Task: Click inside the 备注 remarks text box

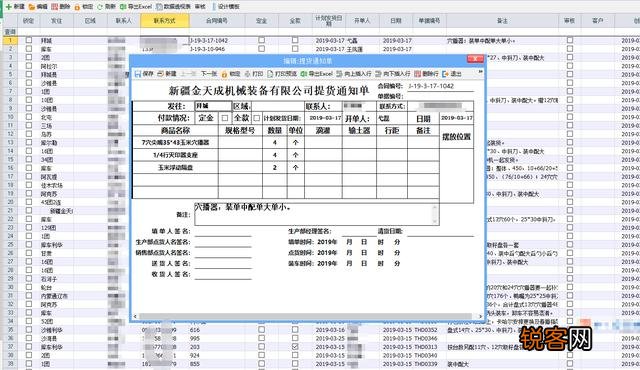Action: [312, 214]
